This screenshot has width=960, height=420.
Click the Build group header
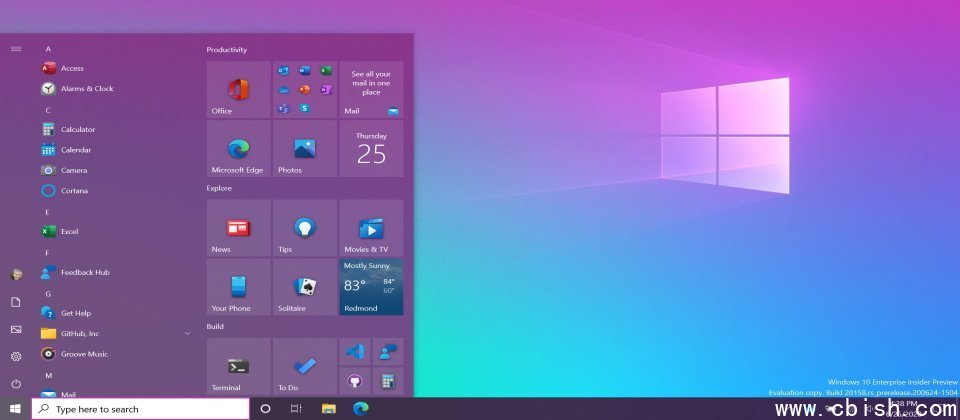tap(215, 326)
